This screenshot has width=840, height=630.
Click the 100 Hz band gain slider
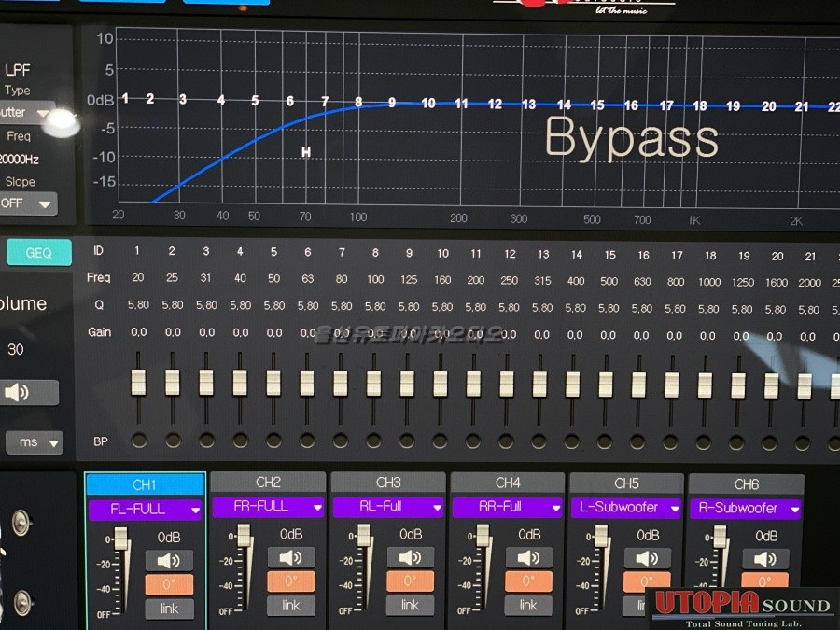374,383
